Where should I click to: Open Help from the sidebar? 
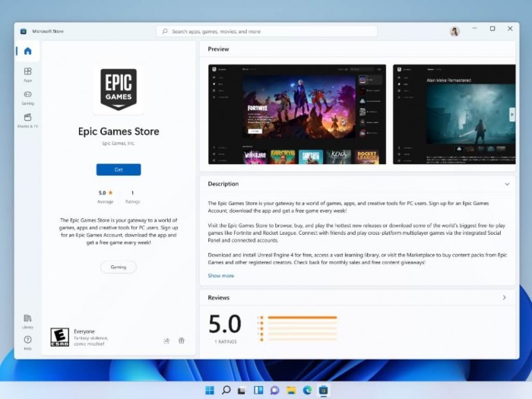pos(27,342)
